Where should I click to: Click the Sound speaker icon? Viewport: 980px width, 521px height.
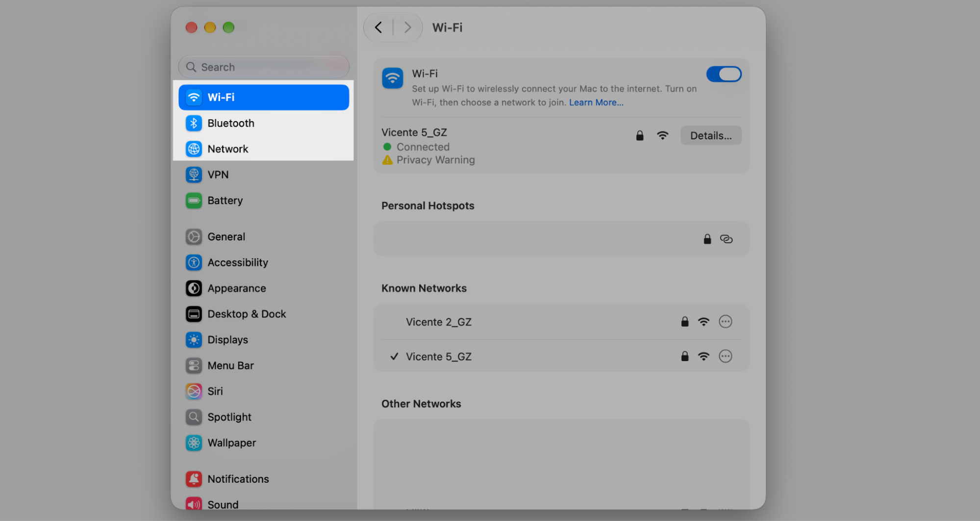(194, 504)
